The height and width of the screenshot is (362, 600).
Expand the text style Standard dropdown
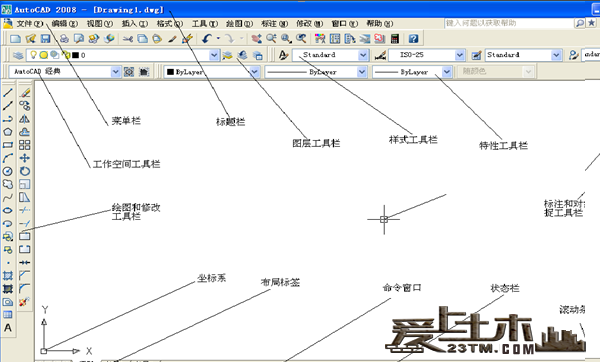(x=363, y=55)
